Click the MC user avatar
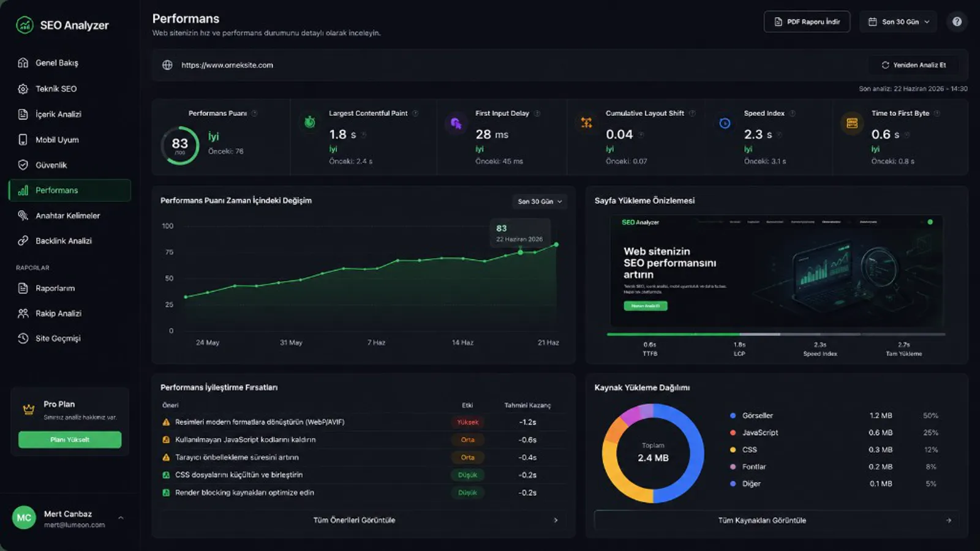The width and height of the screenshot is (980, 551). [x=24, y=518]
